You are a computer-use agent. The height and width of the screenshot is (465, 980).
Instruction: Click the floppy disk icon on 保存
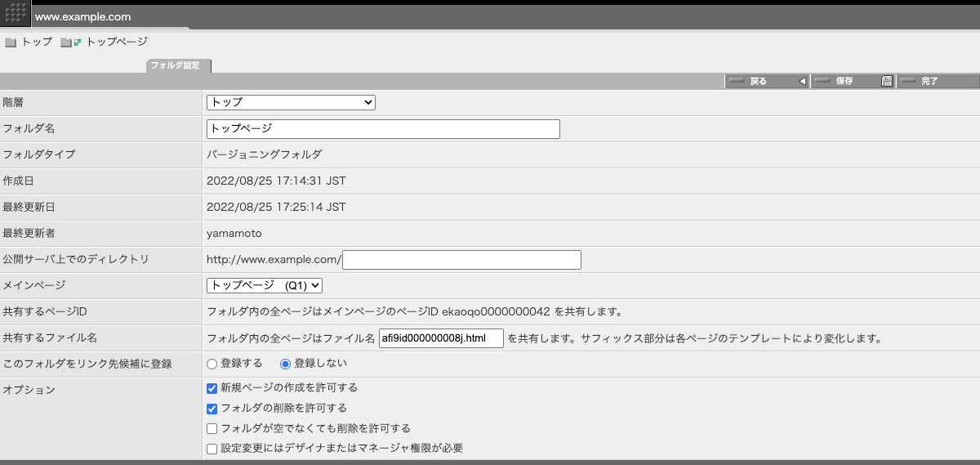887,81
